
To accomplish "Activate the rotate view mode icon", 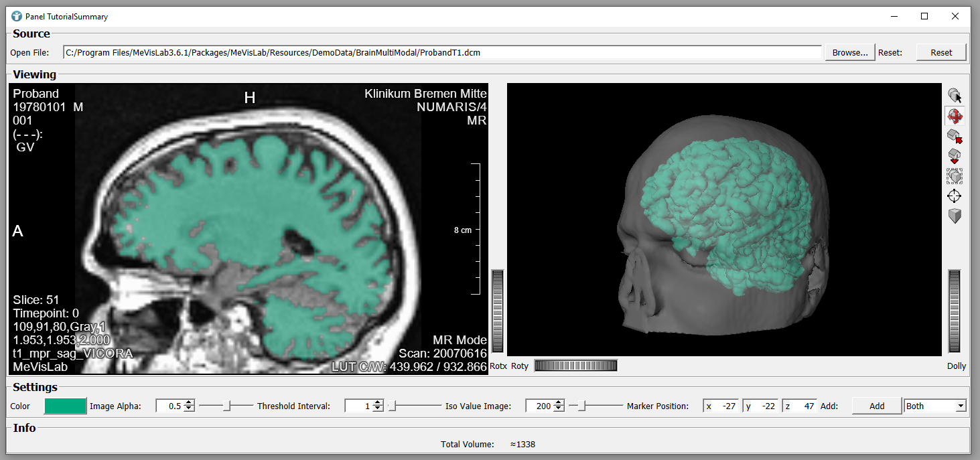I will point(955,117).
